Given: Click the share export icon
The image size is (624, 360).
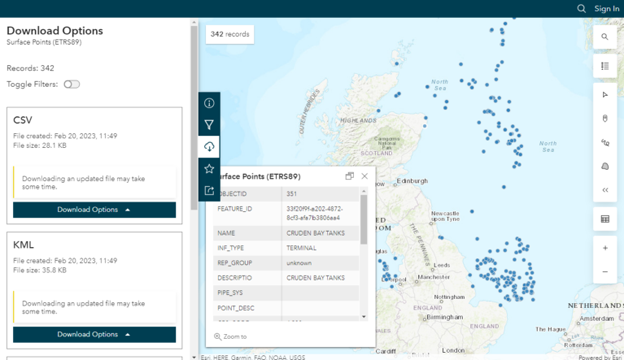Looking at the screenshot, I should (209, 191).
